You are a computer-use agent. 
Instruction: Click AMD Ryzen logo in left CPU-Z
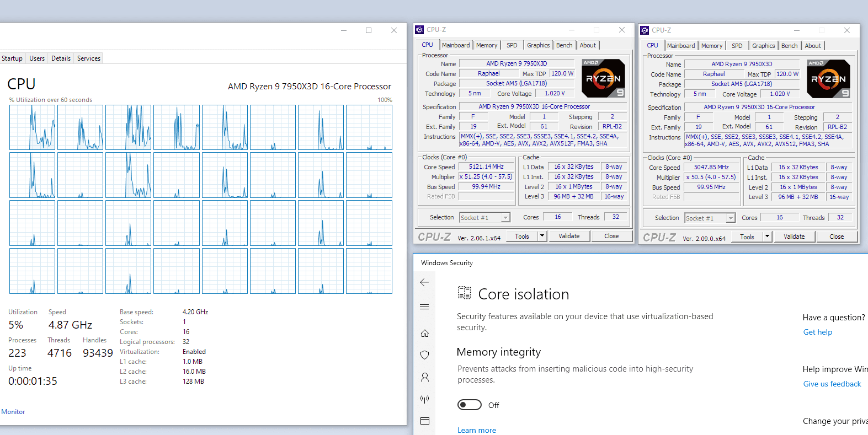[x=604, y=78]
